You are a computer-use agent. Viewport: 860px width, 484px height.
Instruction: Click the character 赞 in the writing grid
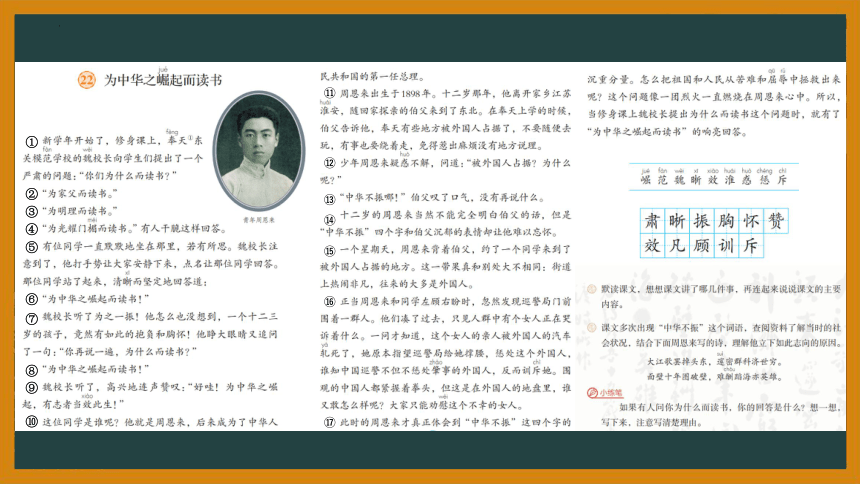[776, 221]
